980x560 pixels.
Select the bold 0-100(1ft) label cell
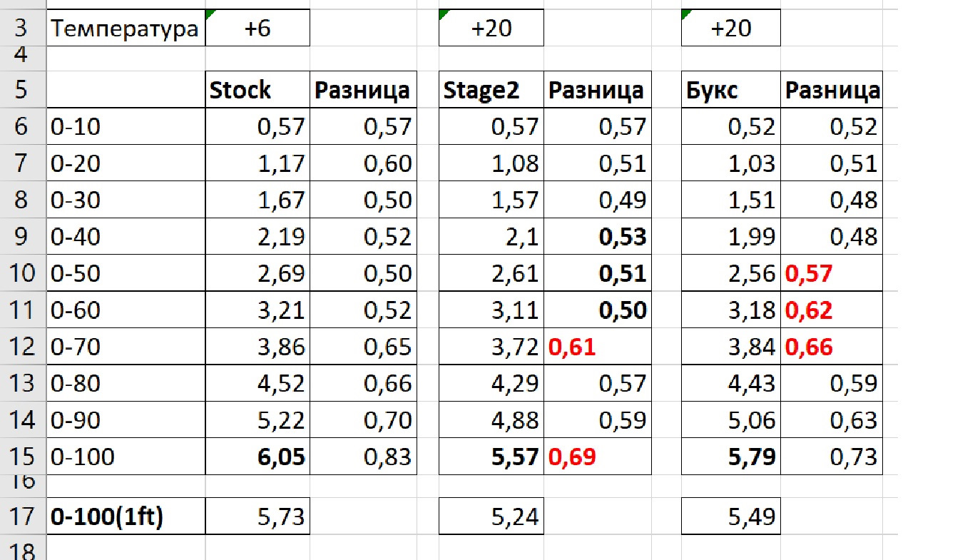tap(126, 516)
